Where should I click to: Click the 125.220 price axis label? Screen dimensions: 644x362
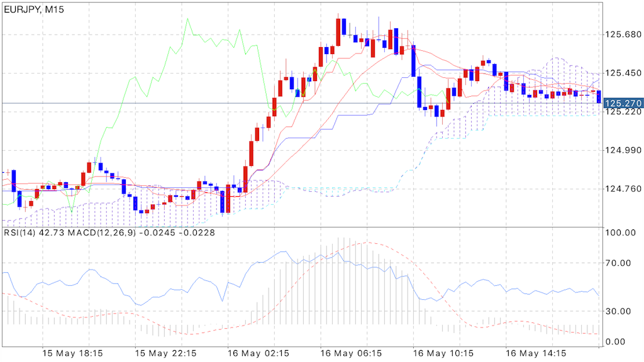coord(623,112)
